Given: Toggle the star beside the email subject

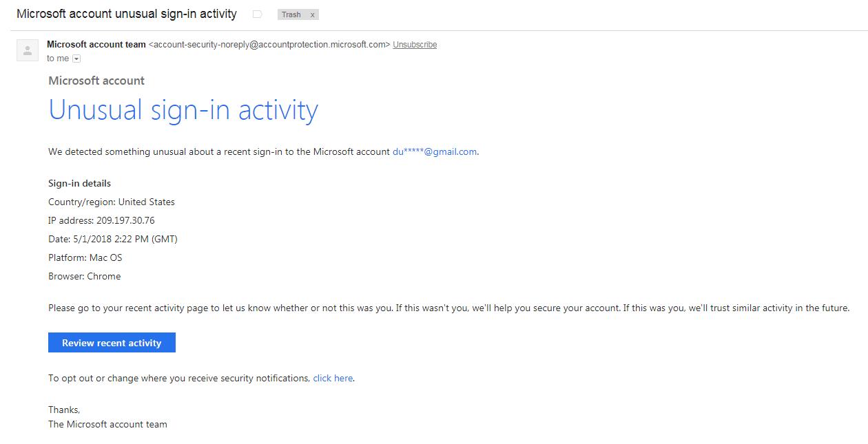Looking at the screenshot, I should click(x=256, y=14).
